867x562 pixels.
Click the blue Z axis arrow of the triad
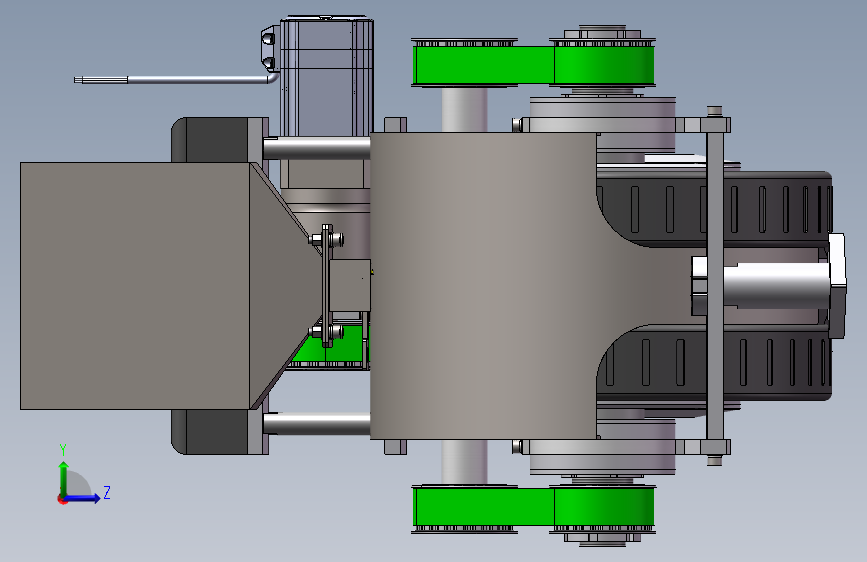point(83,498)
